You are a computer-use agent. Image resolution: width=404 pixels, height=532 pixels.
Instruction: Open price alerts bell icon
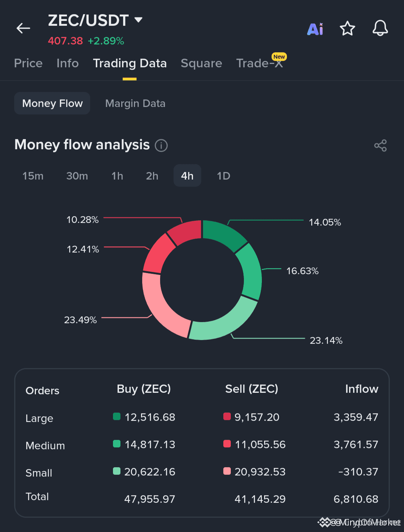click(380, 28)
